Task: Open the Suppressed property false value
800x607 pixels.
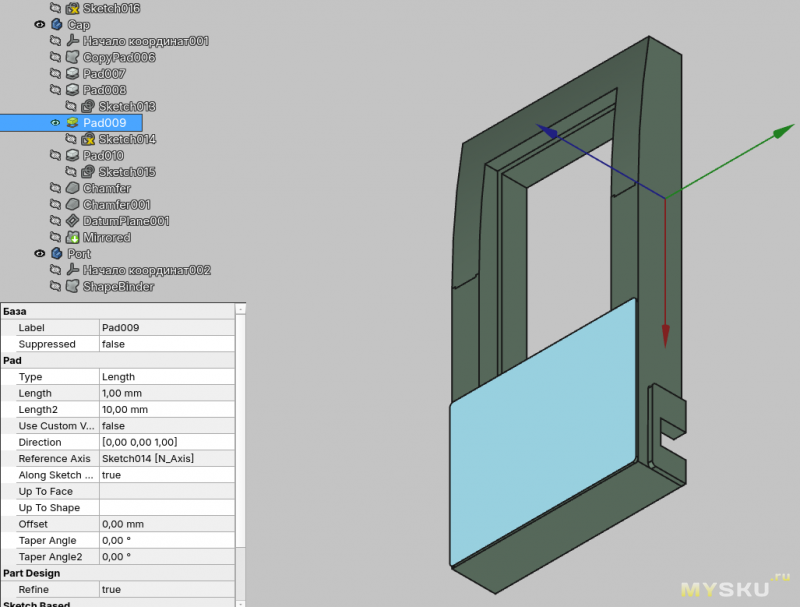Action: (168, 344)
